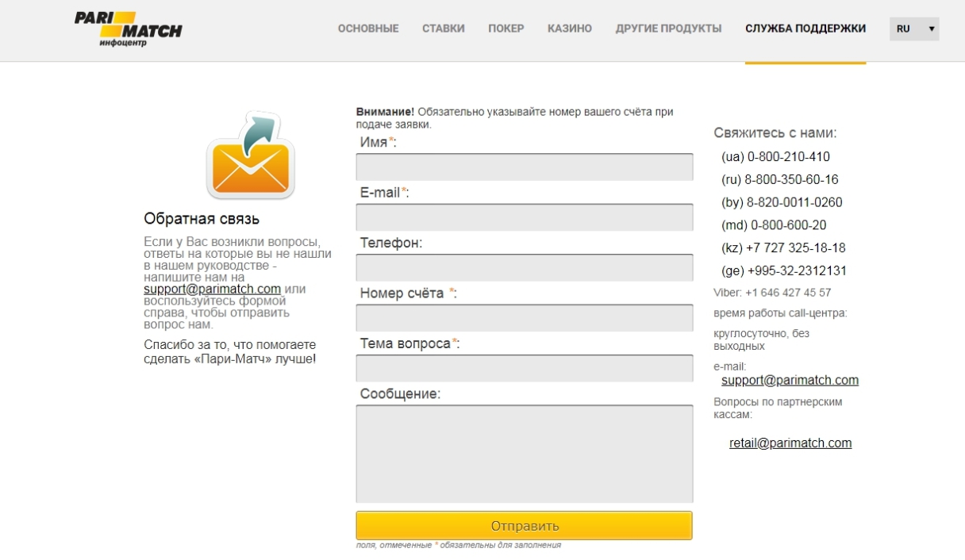Click the Номер счёта input field

[x=524, y=318]
